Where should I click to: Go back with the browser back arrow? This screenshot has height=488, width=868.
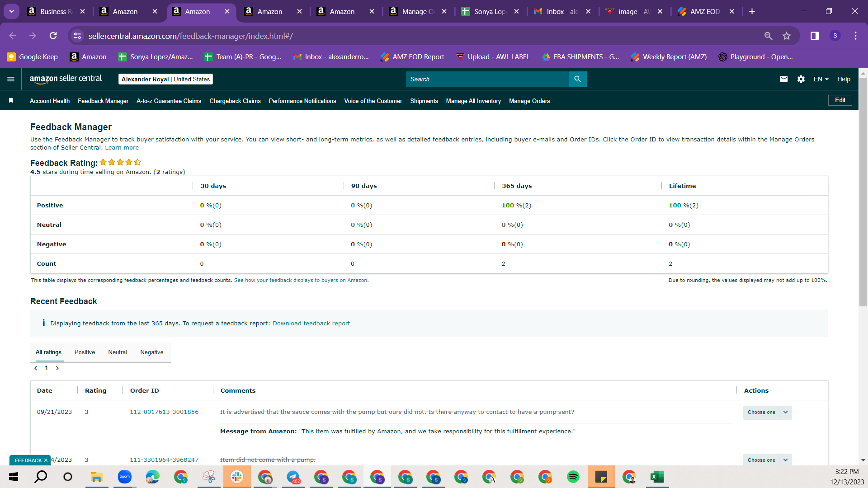point(13,36)
